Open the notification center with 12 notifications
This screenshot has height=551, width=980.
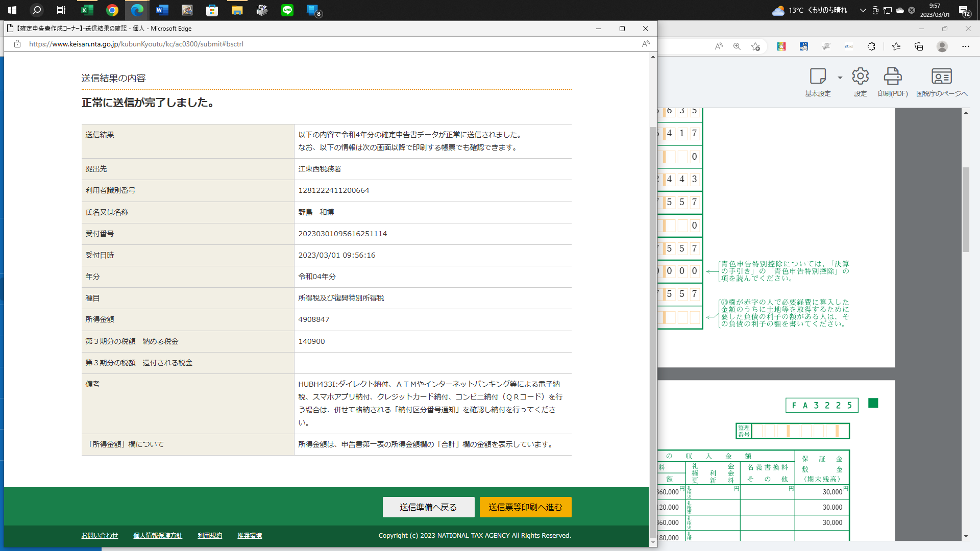pos(964,10)
